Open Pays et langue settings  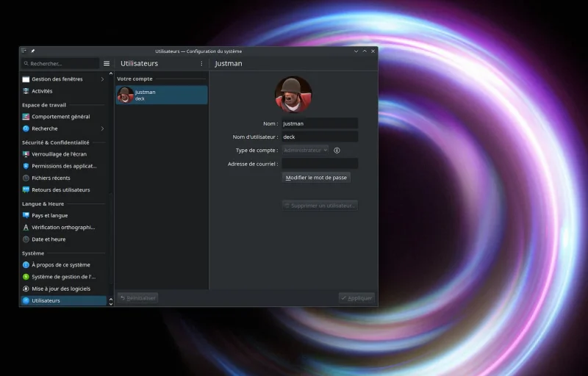63,215
